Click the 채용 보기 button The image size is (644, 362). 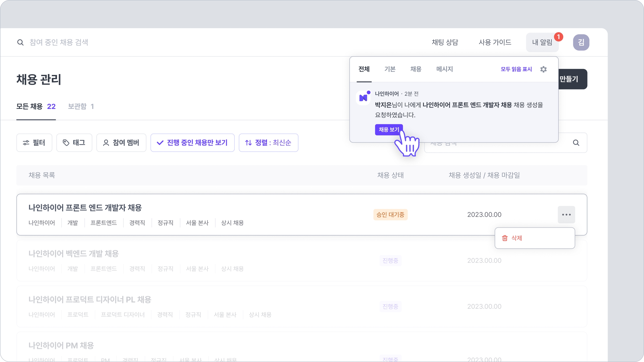(x=389, y=130)
